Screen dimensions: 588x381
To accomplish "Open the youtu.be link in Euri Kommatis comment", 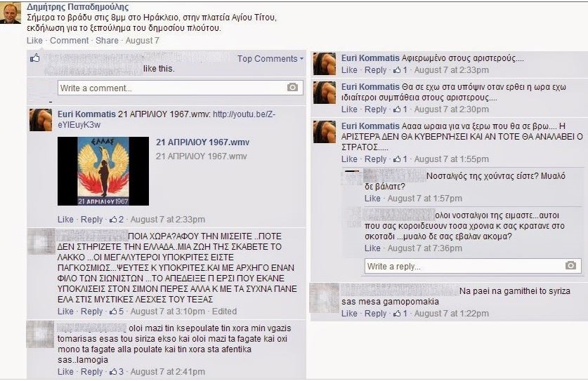I will (x=166, y=119).
